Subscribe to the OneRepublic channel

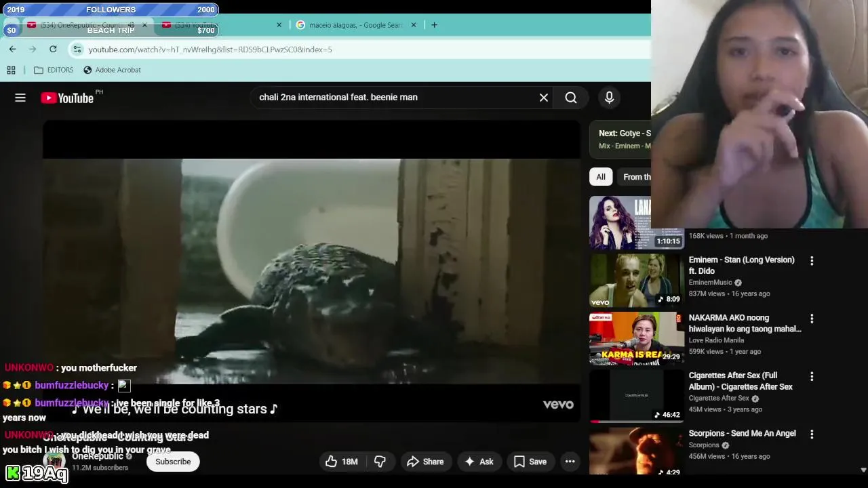tap(173, 462)
